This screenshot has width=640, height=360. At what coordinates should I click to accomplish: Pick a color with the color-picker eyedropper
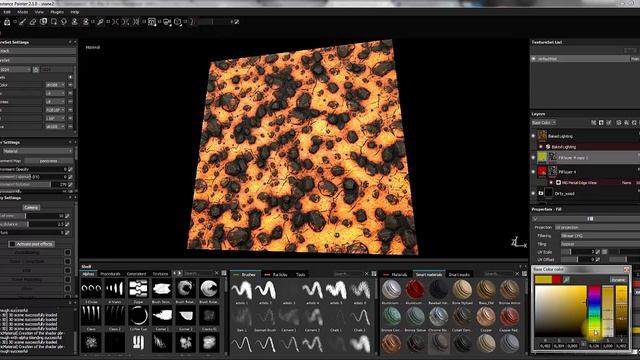tap(567, 280)
